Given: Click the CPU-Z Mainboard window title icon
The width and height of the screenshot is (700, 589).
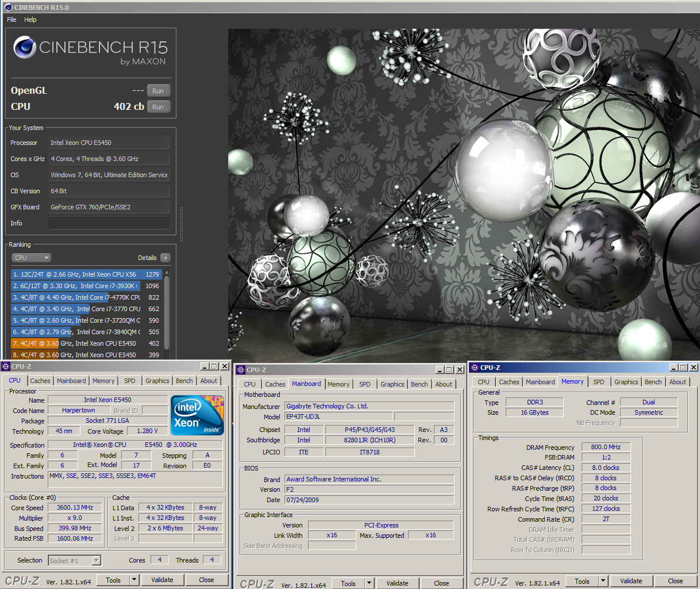Looking at the screenshot, I should [x=242, y=370].
